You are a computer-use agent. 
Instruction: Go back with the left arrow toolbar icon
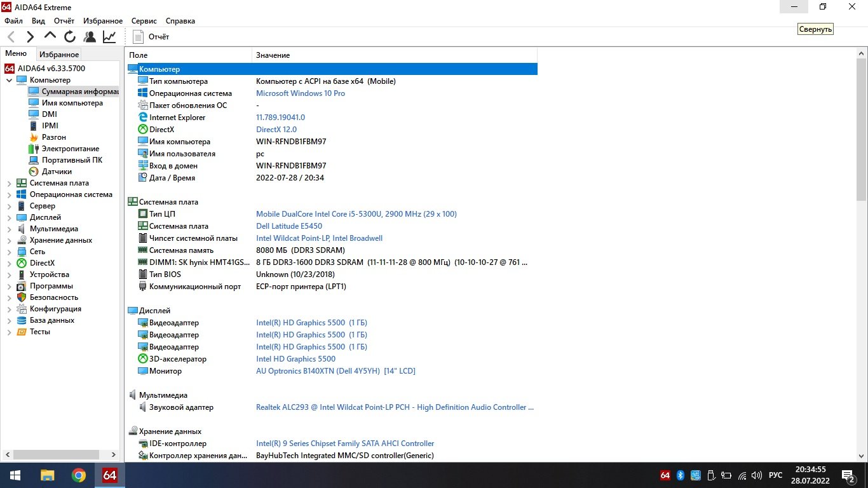(11, 37)
